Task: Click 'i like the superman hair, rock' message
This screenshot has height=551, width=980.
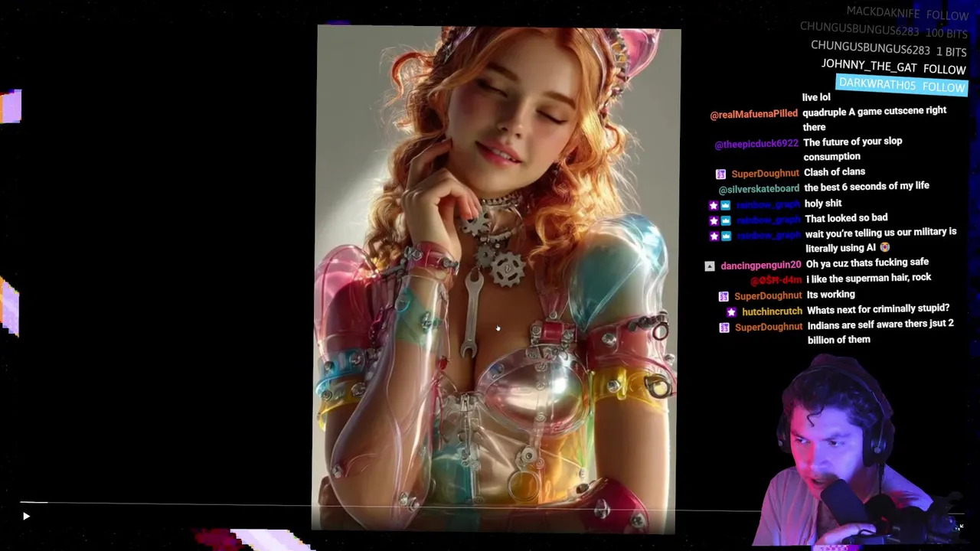Action: [869, 278]
